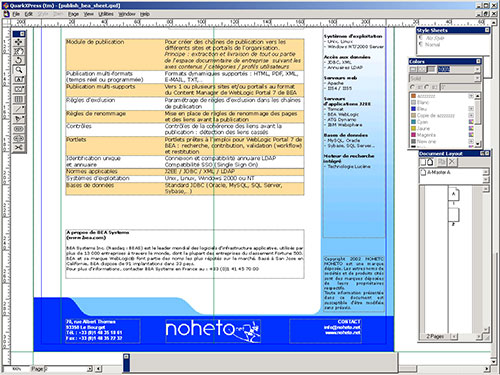Open the page number dropdown in status bar
Viewport: 500px width, 375px height.
pyautogui.click(x=89, y=369)
